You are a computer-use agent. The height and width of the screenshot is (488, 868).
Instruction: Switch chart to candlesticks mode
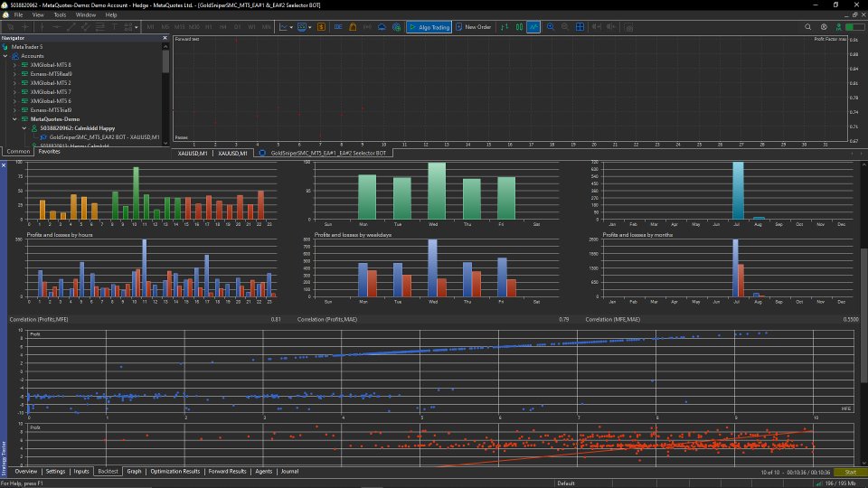[x=519, y=27]
